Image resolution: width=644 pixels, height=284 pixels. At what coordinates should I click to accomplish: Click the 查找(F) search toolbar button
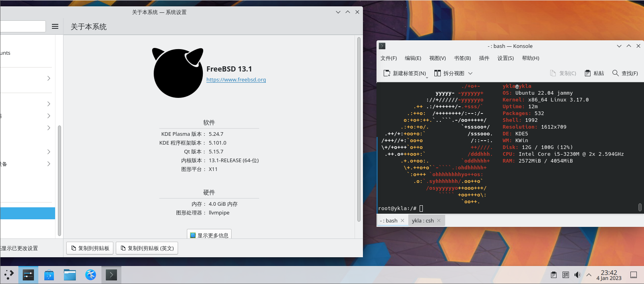[x=625, y=73]
